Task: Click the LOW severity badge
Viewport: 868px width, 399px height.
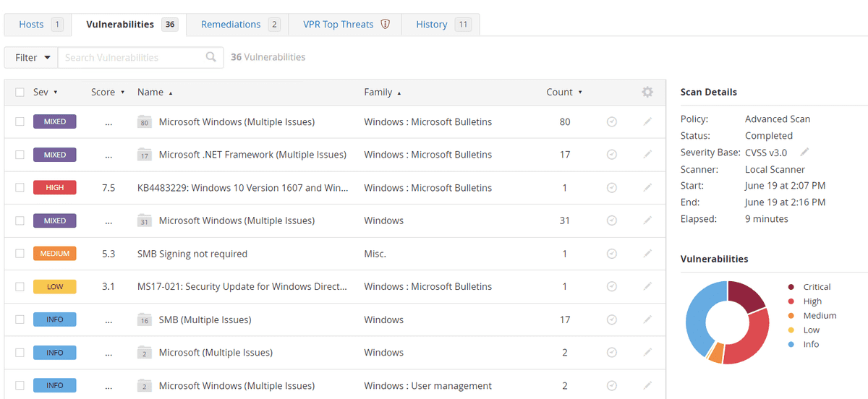Action: point(55,287)
